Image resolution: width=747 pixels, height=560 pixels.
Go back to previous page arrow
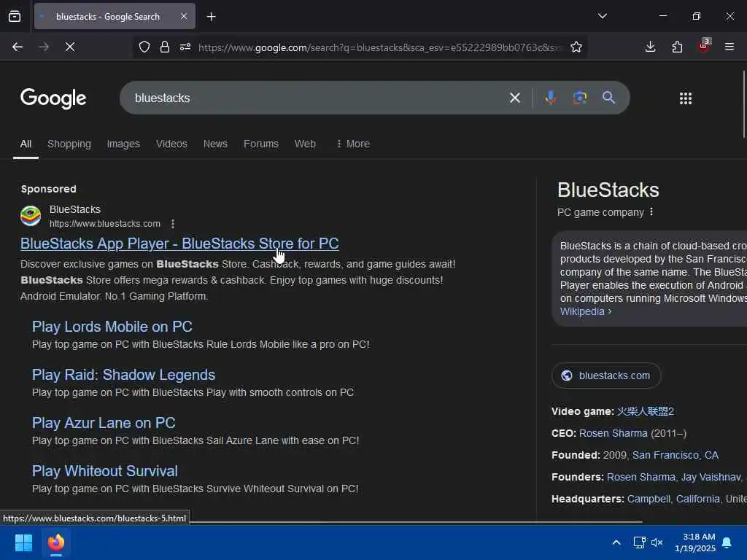click(18, 47)
